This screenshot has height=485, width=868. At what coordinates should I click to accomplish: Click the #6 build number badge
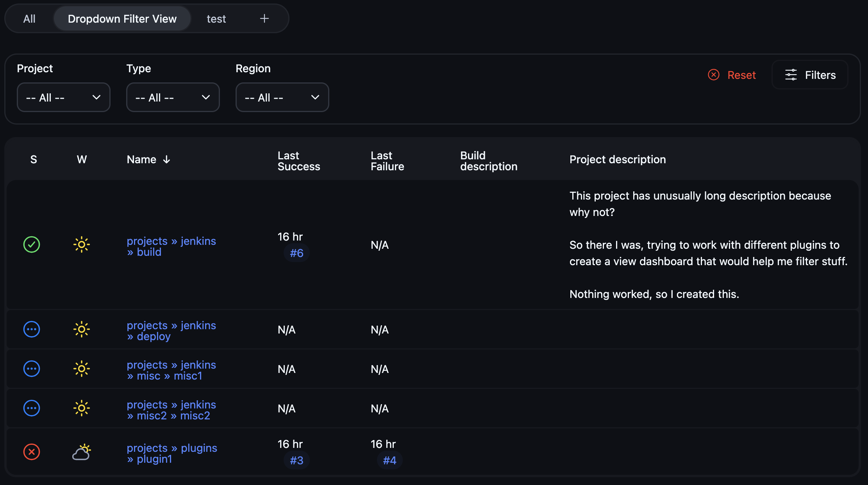(x=296, y=253)
